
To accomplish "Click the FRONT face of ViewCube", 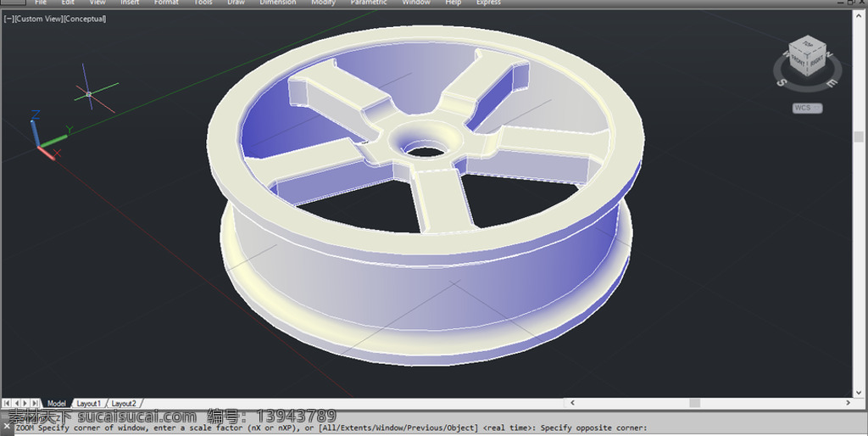I will pyautogui.click(x=798, y=61).
